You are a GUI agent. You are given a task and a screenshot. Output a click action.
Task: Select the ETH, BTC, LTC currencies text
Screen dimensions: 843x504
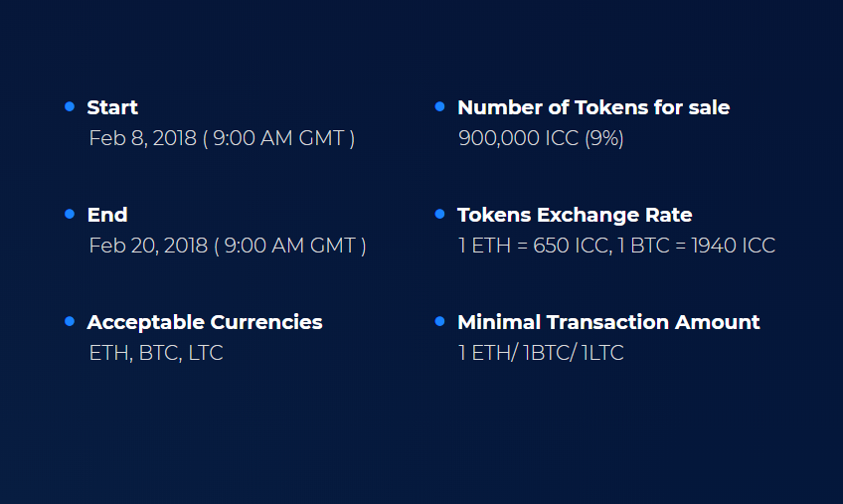point(156,353)
